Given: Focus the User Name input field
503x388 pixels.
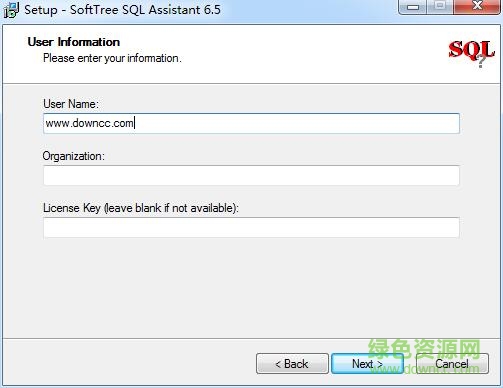Looking at the screenshot, I should (251, 123).
